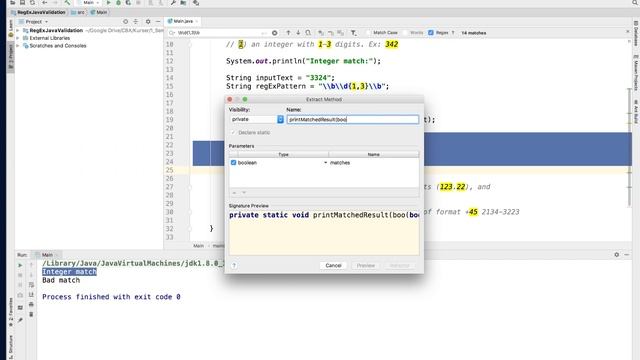This screenshot has width=640, height=360.
Task: Expand the External Libraries node
Action: [18, 38]
